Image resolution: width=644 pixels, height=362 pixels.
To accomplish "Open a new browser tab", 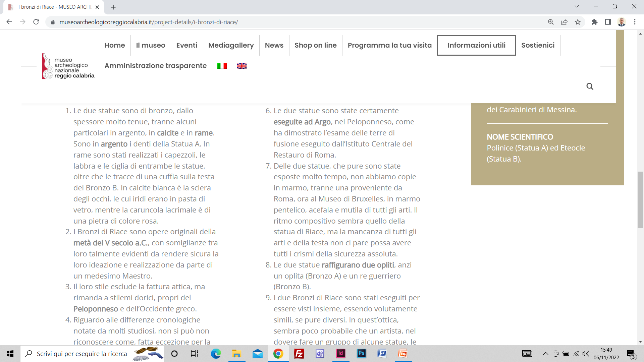I will tap(113, 7).
